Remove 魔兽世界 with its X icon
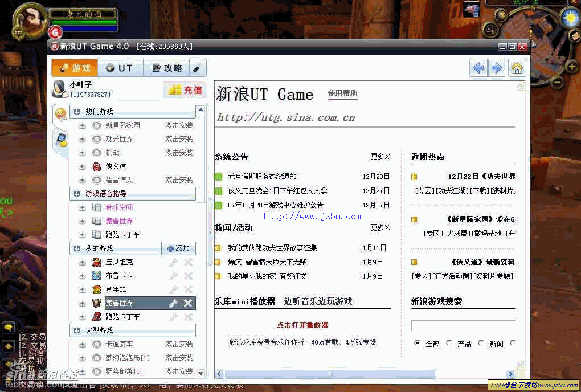Image resolution: width=581 pixels, height=392 pixels. pos(188,304)
